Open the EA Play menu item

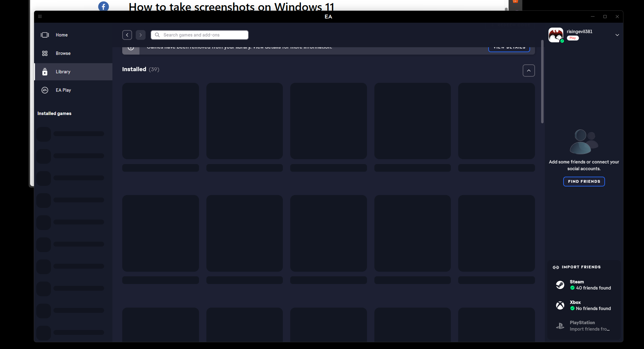click(x=73, y=90)
